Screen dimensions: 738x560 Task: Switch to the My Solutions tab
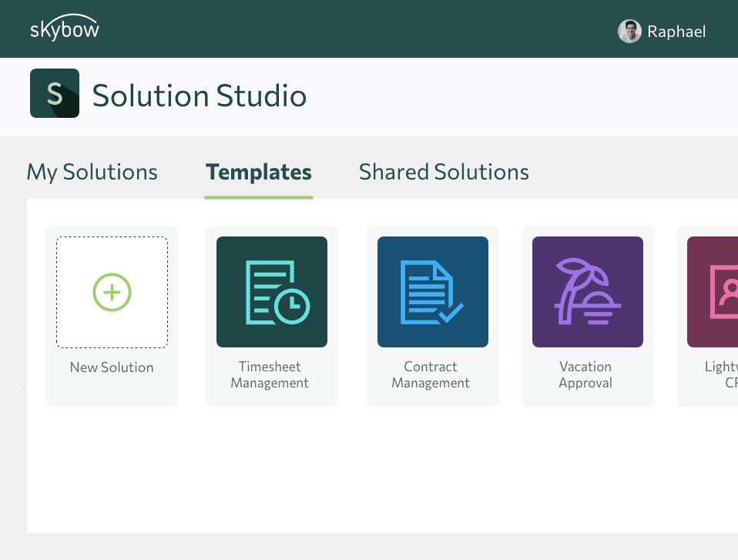[92, 172]
